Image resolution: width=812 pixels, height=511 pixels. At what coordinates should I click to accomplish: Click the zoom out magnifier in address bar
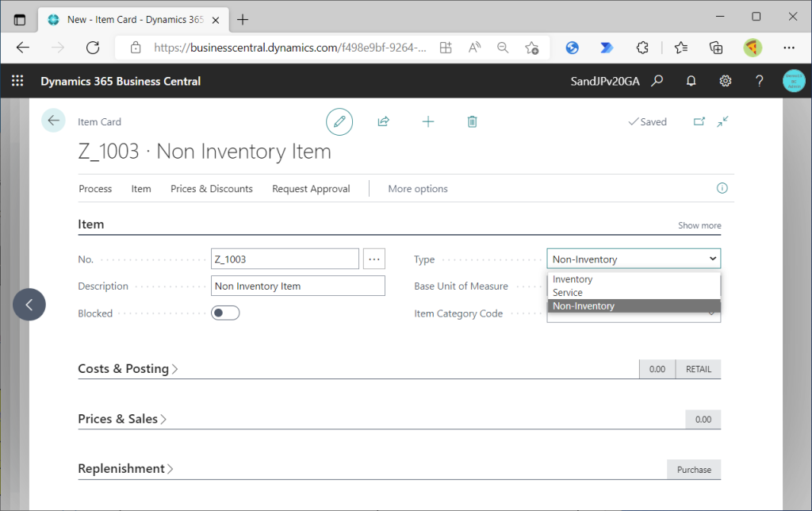click(x=503, y=48)
